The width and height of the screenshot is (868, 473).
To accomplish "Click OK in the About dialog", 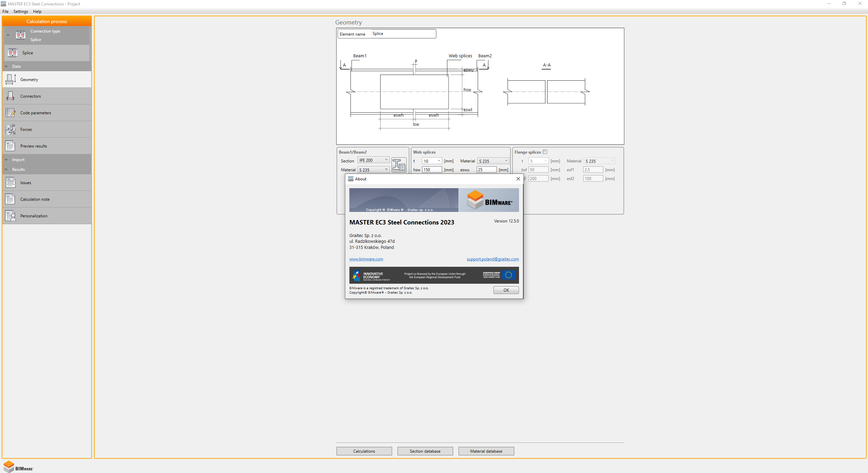I will click(x=506, y=290).
